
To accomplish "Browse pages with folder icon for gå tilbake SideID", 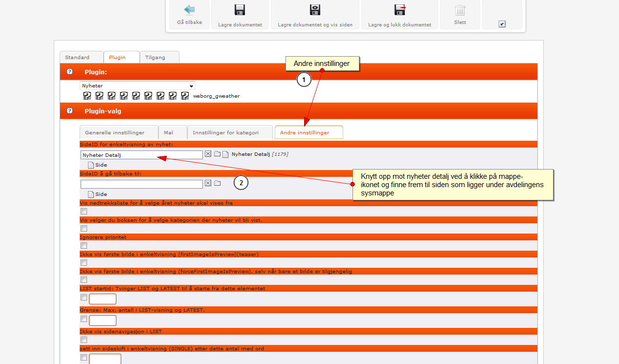I will 217,183.
